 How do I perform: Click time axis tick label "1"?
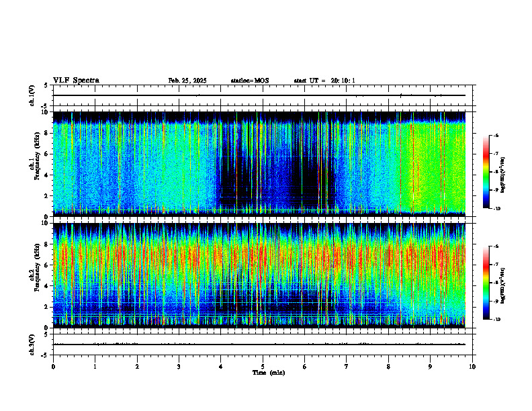[95, 367]
